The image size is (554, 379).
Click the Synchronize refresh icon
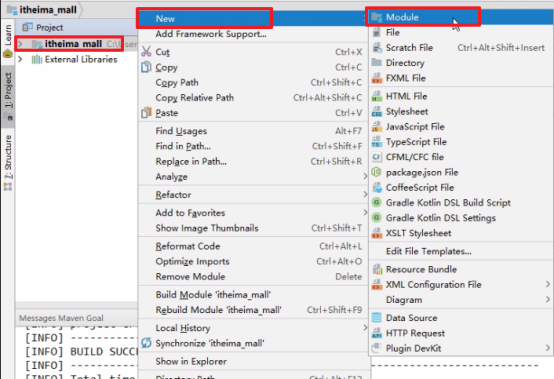click(146, 343)
